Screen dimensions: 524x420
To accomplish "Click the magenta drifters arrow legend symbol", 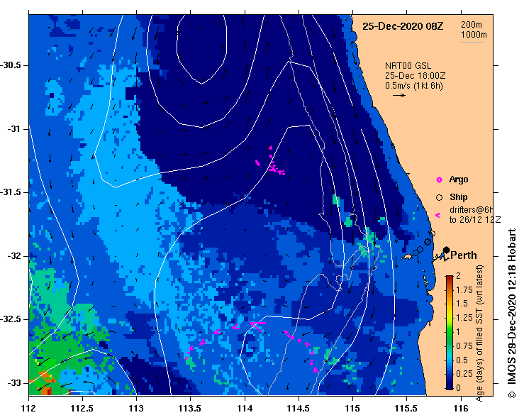I will 437,216.
